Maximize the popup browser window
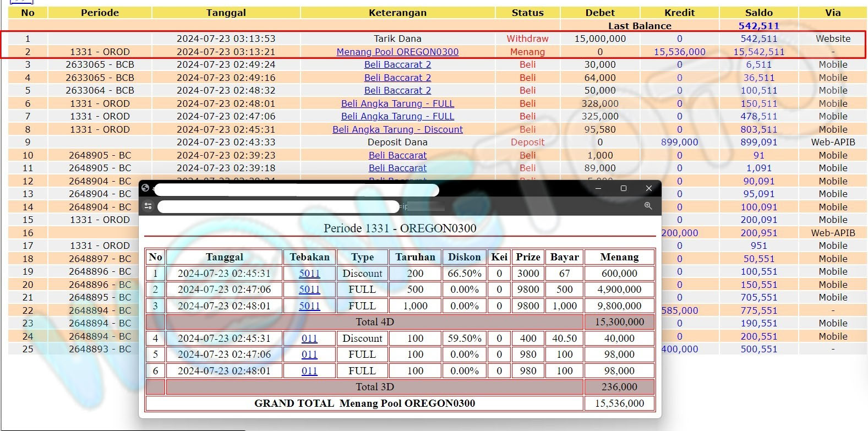Viewport: 868px width, 431px height. point(623,188)
